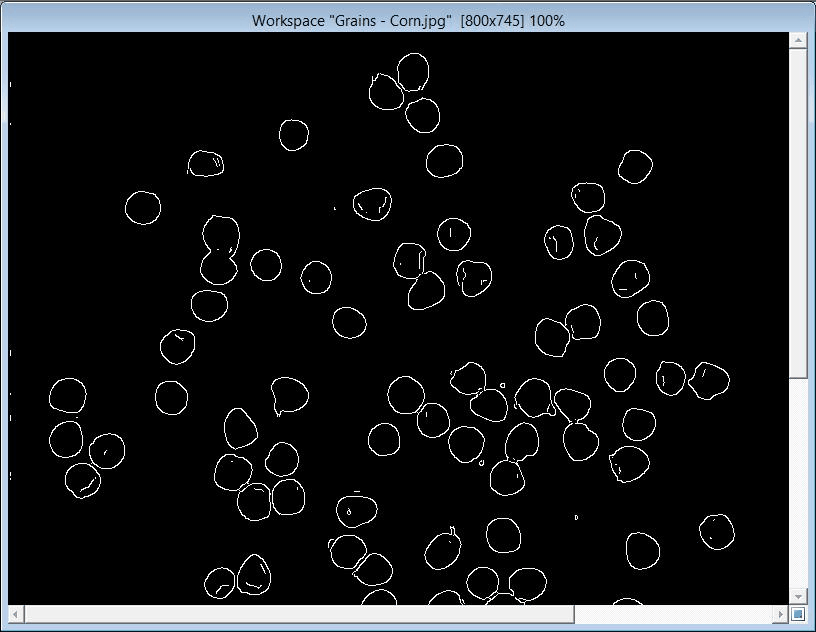Click horizontal scrollbar track right of thumb
This screenshot has height=632, width=816.
coord(680,613)
